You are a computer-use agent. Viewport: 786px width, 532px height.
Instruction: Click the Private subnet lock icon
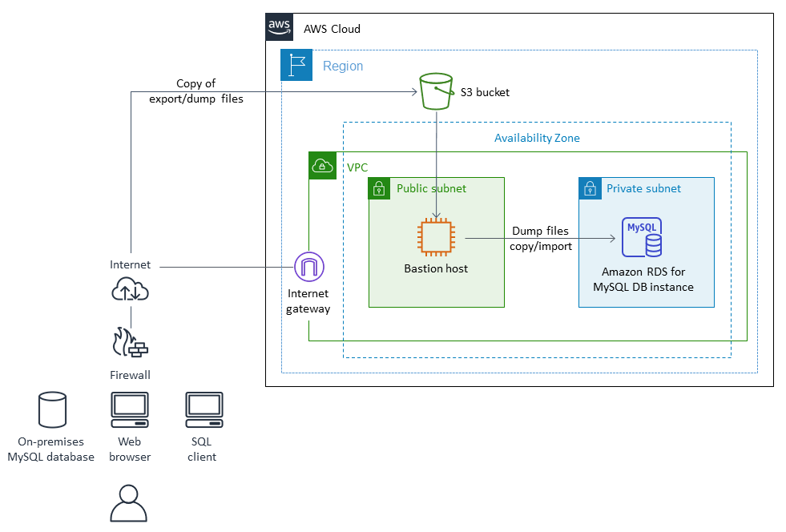point(590,188)
